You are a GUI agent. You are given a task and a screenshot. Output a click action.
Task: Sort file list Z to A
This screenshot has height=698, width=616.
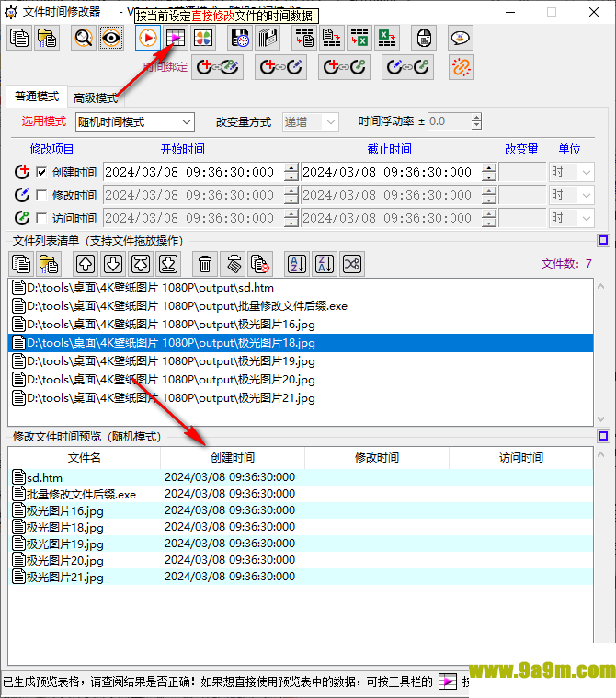click(x=325, y=264)
